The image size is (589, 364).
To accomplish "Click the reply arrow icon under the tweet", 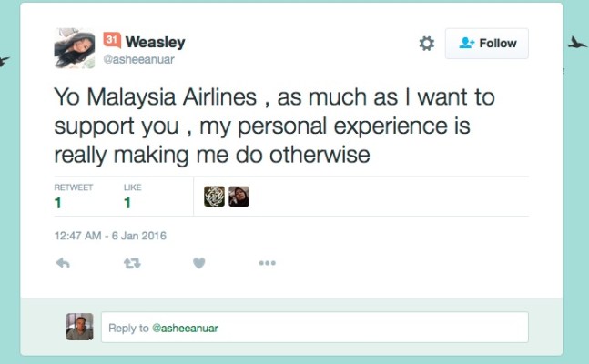I will (x=63, y=263).
